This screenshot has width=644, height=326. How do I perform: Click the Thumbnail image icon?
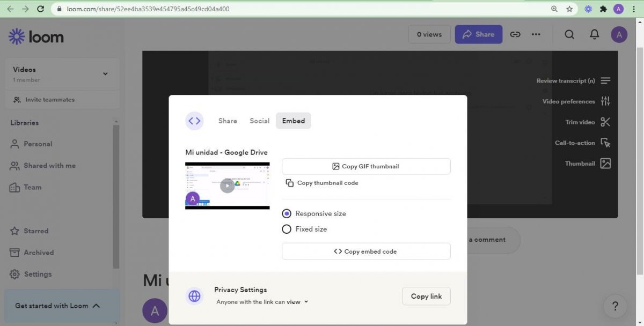pos(605,164)
